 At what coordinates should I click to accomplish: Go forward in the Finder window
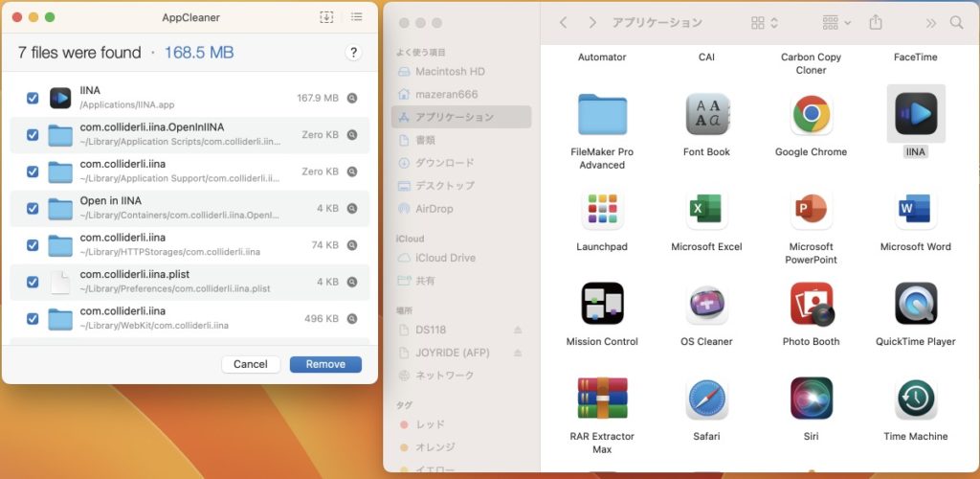592,22
